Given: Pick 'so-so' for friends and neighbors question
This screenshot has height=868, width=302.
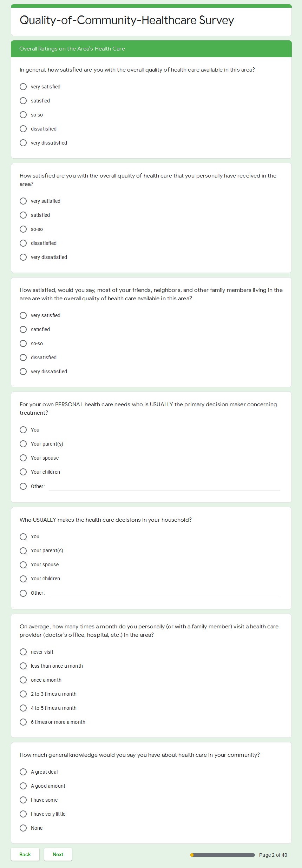Looking at the screenshot, I should (23, 343).
